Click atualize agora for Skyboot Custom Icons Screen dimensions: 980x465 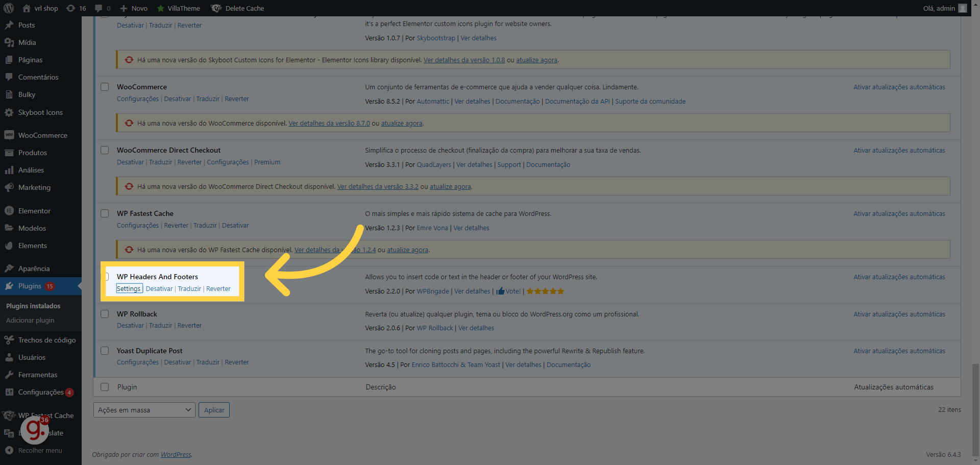(536, 60)
